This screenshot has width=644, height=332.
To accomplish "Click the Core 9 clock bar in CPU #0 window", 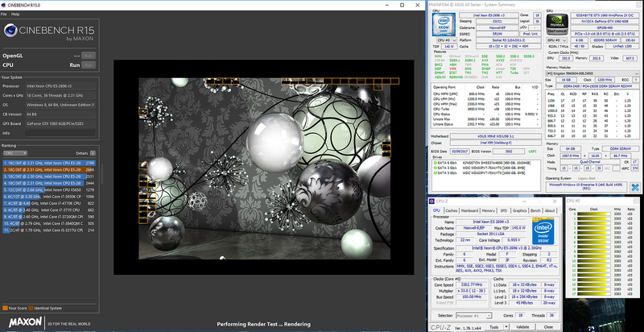I will pyautogui.click(x=593, y=256).
